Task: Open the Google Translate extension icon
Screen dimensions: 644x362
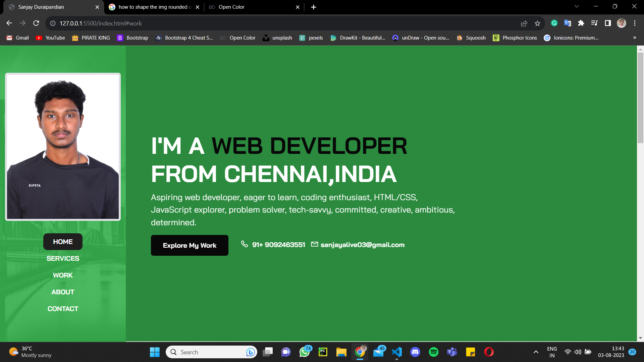Action: coord(568,23)
